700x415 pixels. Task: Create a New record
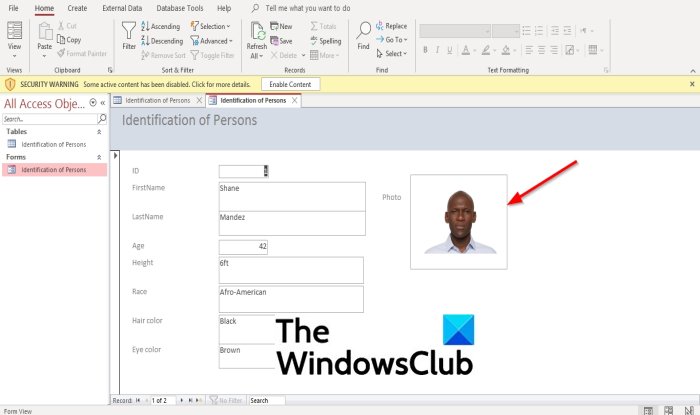pyautogui.click(x=281, y=26)
